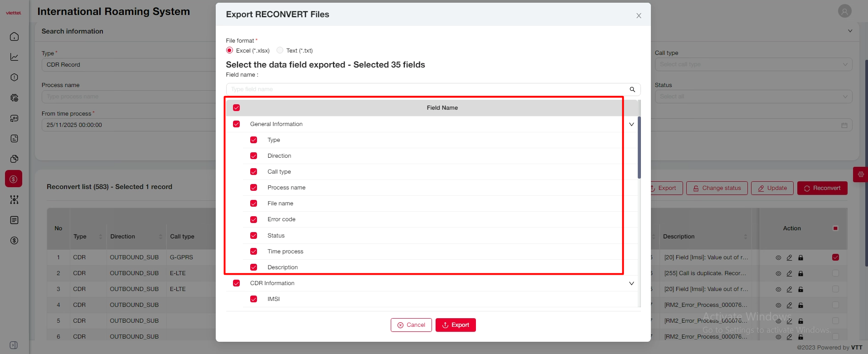Click the home icon in the sidebar
This screenshot has width=868, height=354.
14,37
